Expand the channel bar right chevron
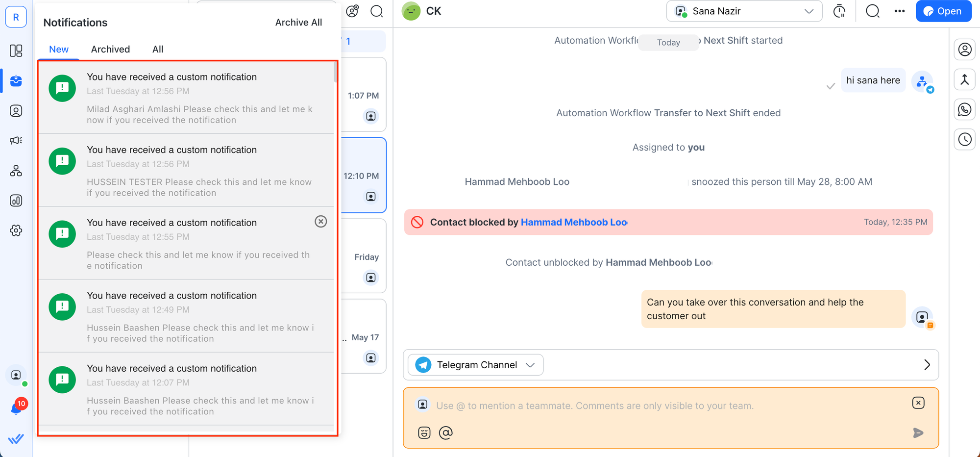The image size is (980, 457). (x=927, y=365)
